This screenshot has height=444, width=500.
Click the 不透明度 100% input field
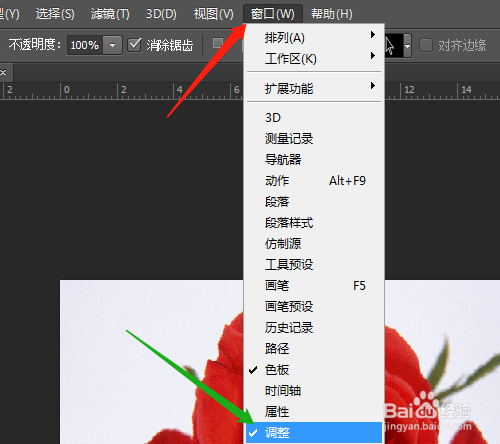85,45
